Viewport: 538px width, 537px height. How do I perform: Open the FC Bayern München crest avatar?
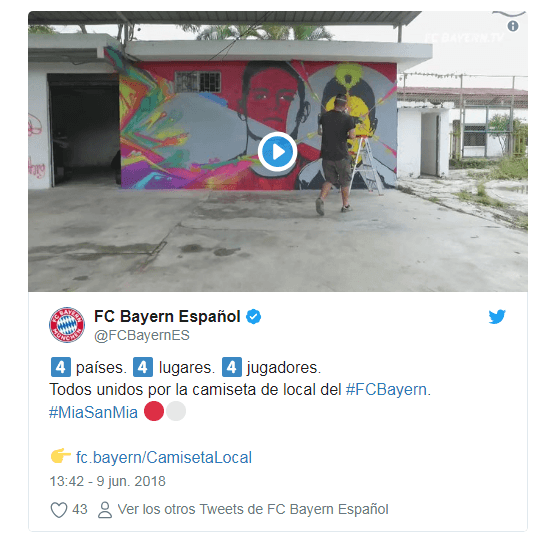[67, 325]
